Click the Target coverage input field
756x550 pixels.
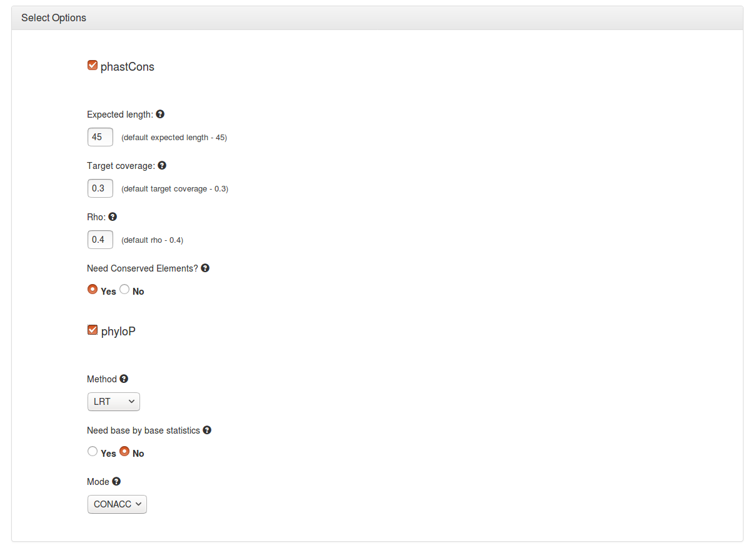click(x=100, y=188)
